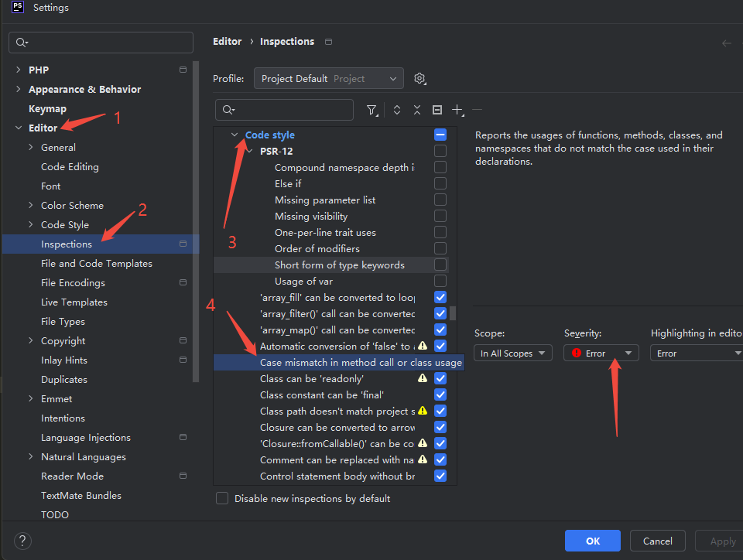Screen dimensions: 743x560
Task: Click the OK button
Action: tap(592, 541)
